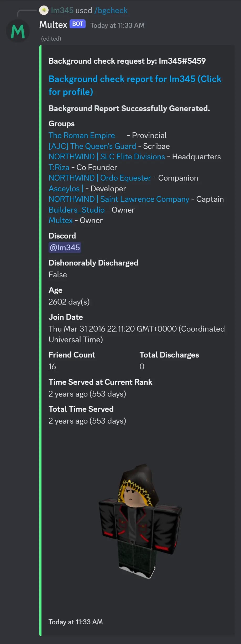Click the Multex bot username
Image resolution: width=241 pixels, height=644 pixels.
(53, 24)
